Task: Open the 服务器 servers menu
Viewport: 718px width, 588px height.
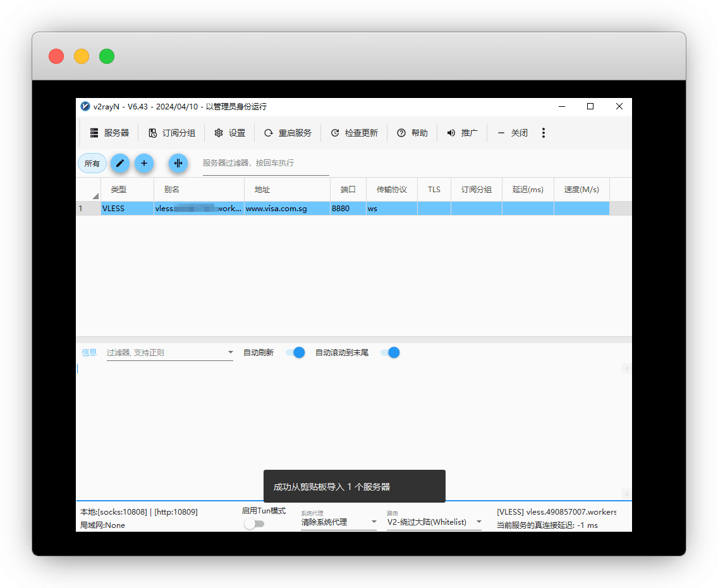Action: (x=109, y=133)
